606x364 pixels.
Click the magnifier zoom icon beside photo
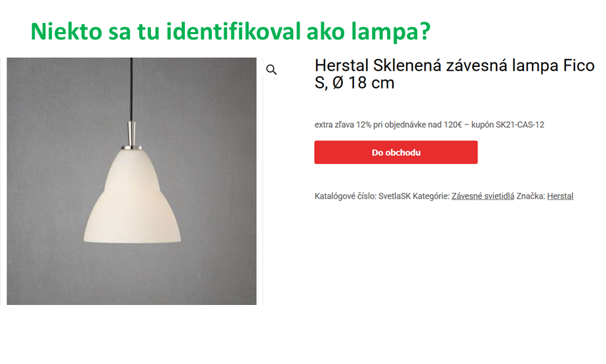(272, 70)
